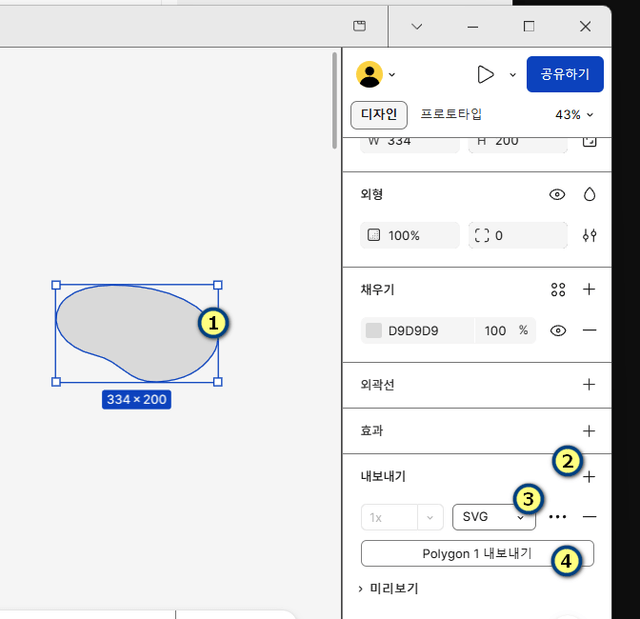Image resolution: width=640 pixels, height=619 pixels.
Task: Click the play present prototype icon
Action: [486, 74]
